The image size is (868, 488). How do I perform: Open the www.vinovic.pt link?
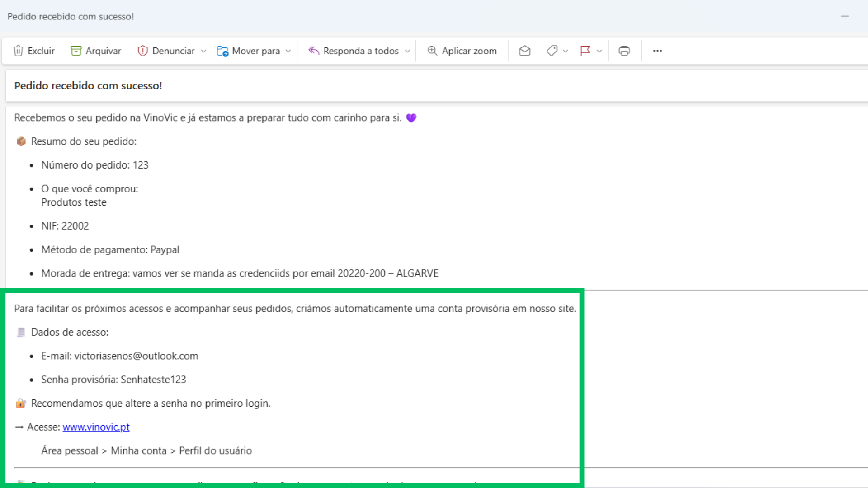96,427
